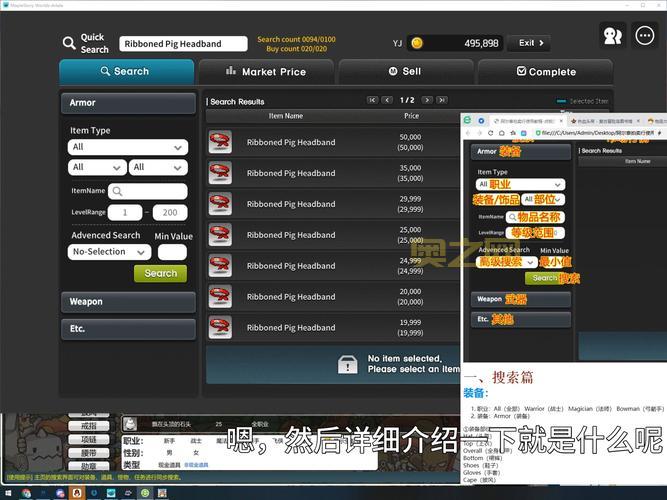Click the maximum level range field
Image resolution: width=667 pixels, height=500 pixels.
tap(170, 212)
